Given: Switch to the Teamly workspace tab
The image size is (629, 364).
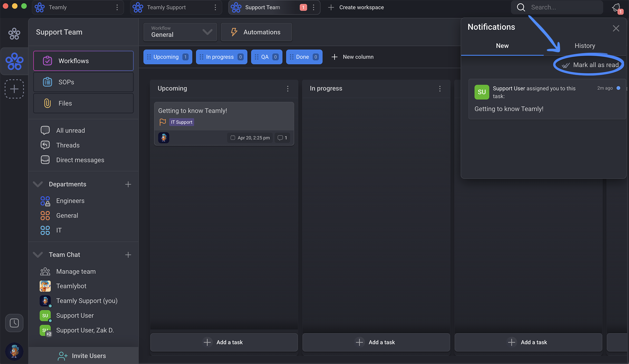Looking at the screenshot, I should pyautogui.click(x=78, y=7).
